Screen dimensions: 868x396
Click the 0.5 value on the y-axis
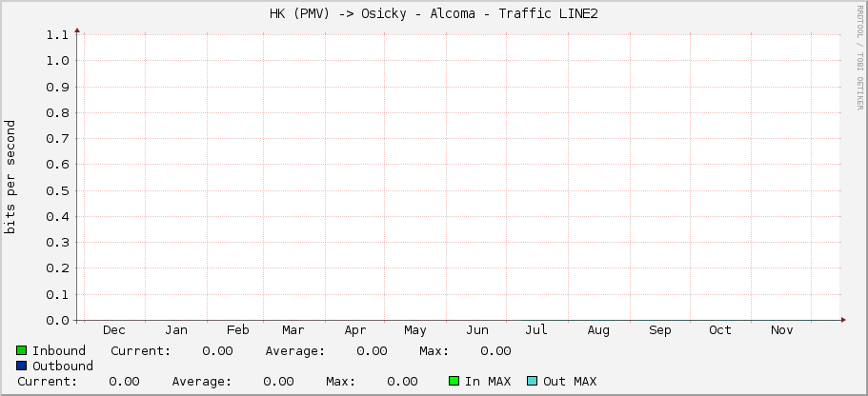tap(56, 190)
